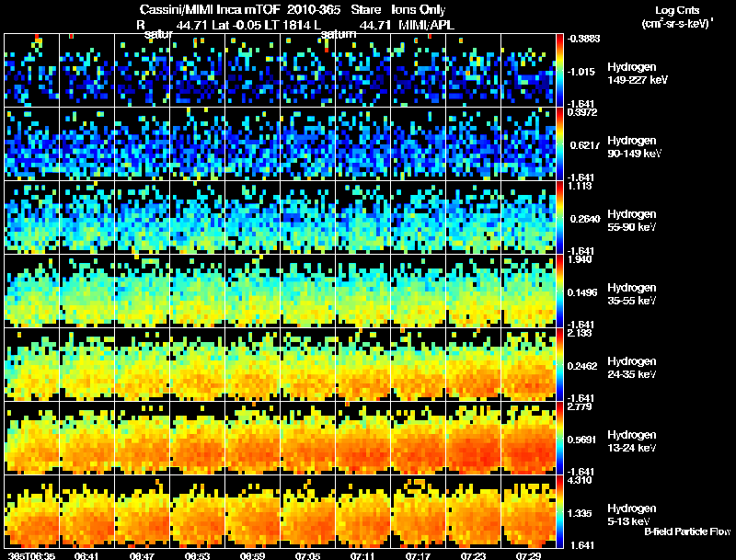Click the Hydrogen 35-55 keV color scale bar

pyautogui.click(x=559, y=291)
